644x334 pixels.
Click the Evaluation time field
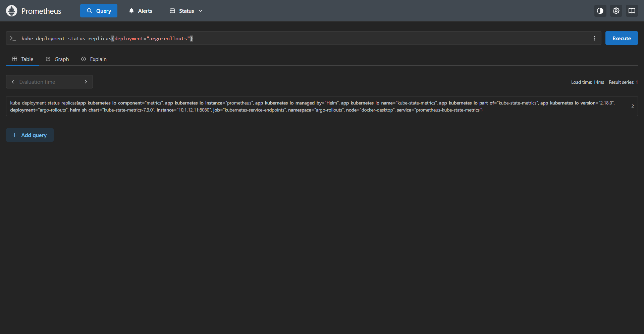(49, 82)
